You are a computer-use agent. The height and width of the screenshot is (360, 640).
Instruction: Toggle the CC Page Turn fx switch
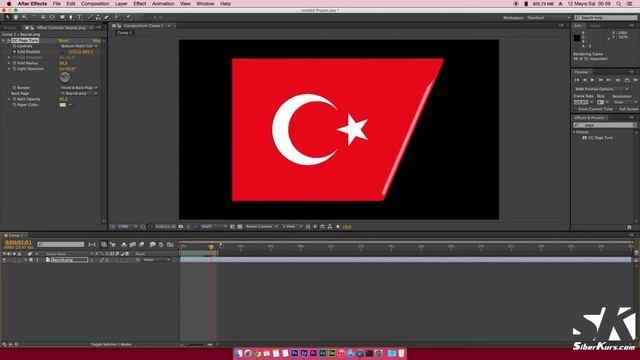[x=8, y=40]
